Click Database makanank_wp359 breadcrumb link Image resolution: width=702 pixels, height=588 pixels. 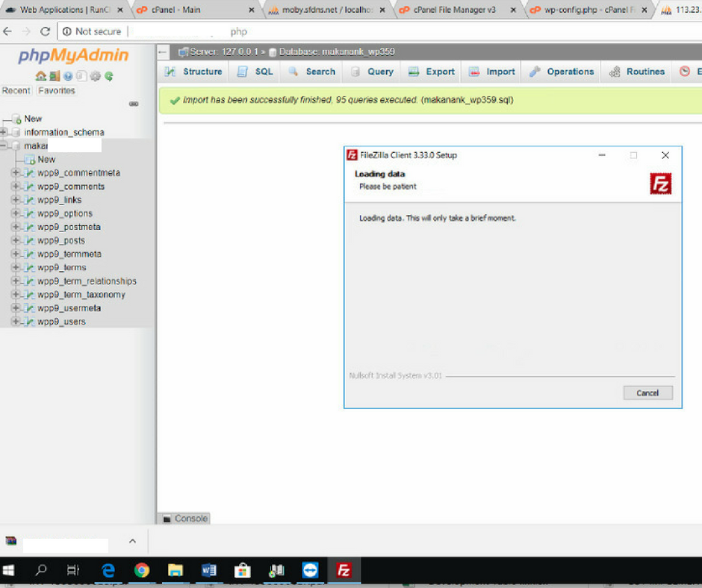coord(337,52)
